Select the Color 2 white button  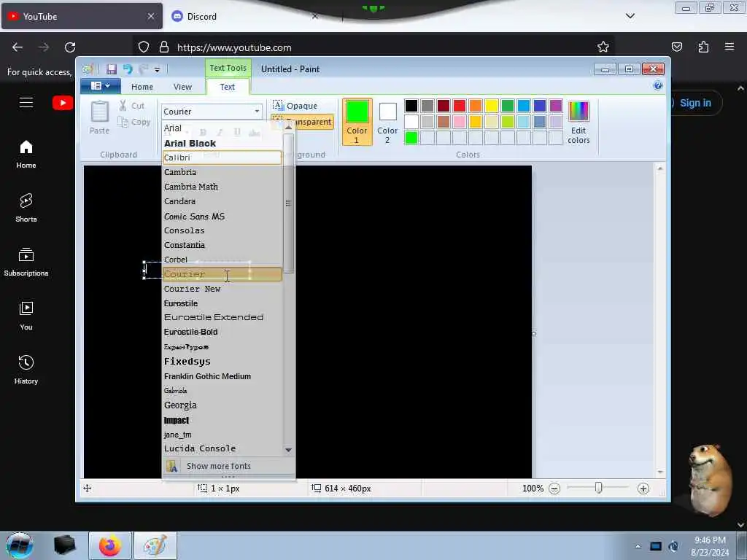(x=387, y=122)
